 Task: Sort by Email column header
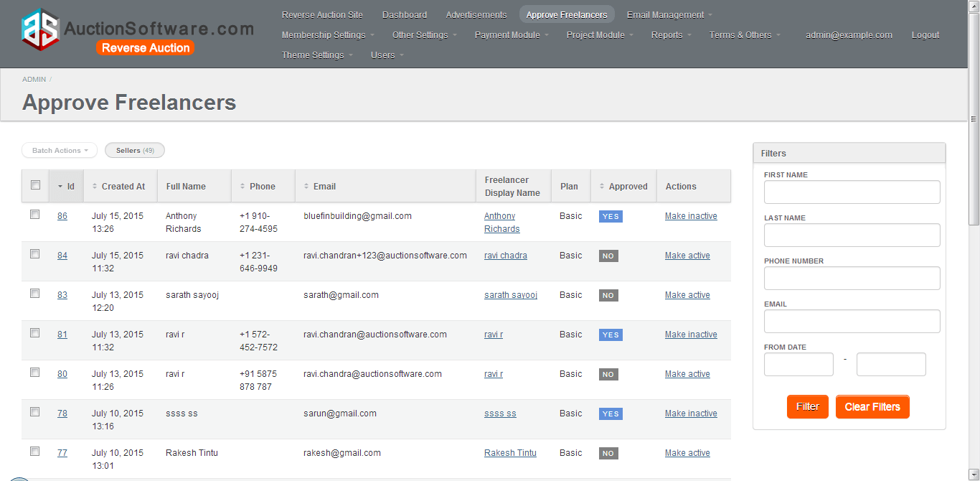coord(385,186)
